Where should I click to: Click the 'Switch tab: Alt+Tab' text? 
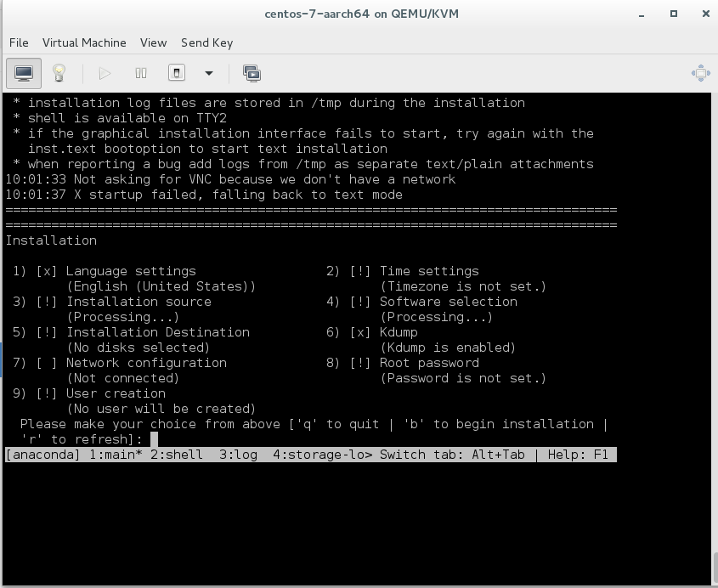tap(452, 455)
